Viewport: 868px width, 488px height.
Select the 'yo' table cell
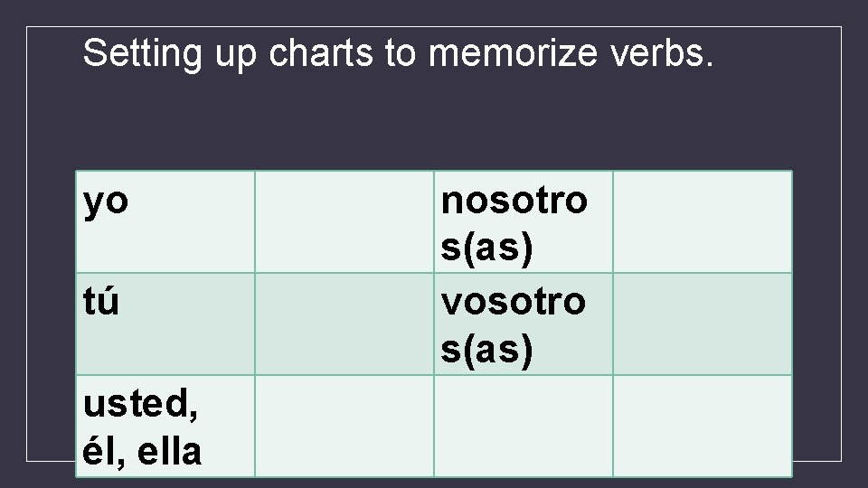pos(165,221)
